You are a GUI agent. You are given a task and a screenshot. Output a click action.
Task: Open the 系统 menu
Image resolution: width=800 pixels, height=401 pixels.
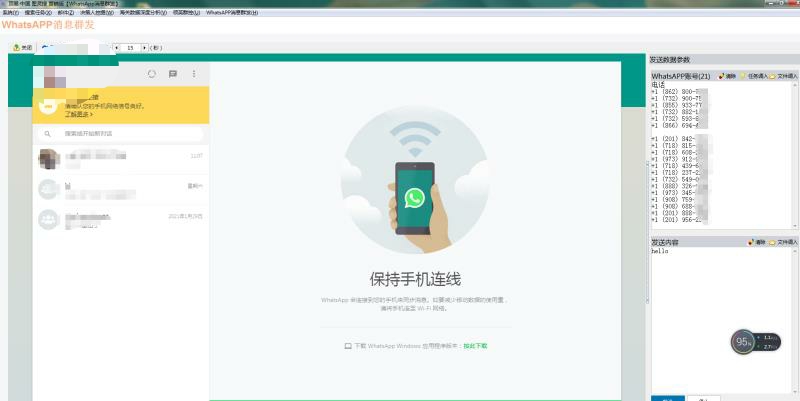(x=10, y=12)
